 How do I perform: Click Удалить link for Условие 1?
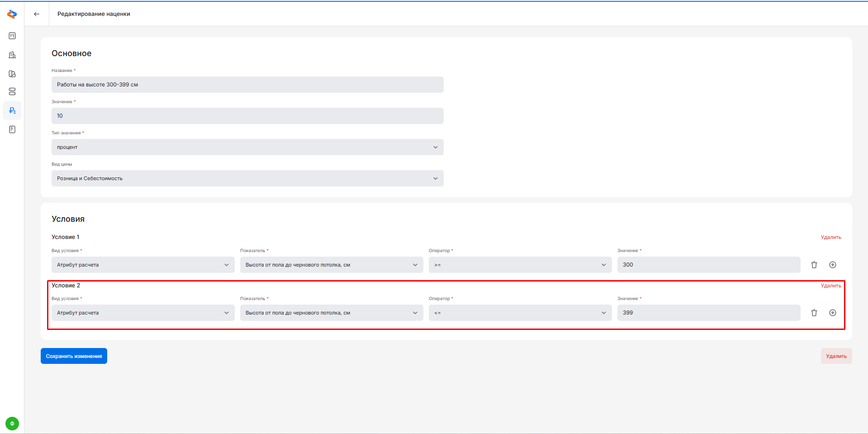[830, 237]
